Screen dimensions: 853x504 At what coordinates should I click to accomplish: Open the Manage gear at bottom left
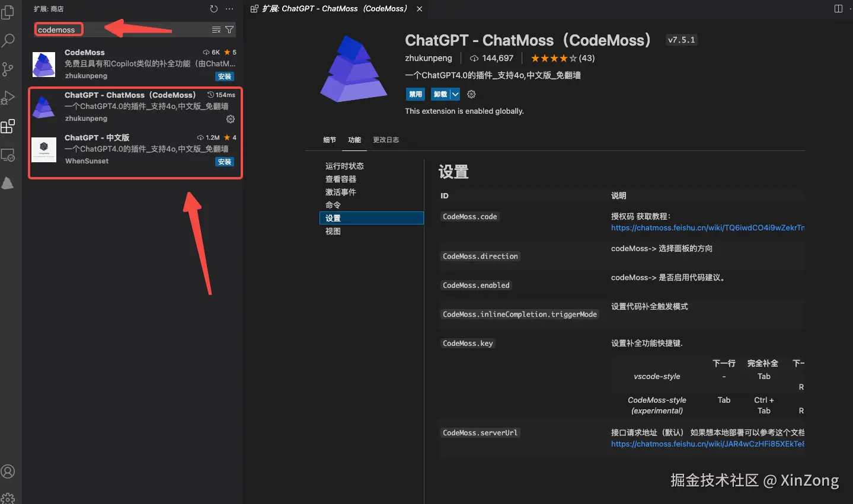tap(8, 498)
